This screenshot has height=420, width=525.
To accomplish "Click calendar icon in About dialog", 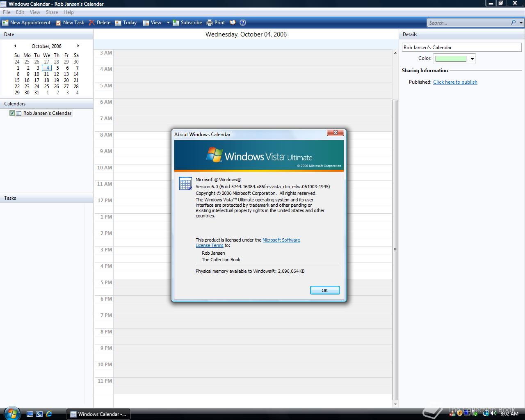I will pyautogui.click(x=185, y=183).
